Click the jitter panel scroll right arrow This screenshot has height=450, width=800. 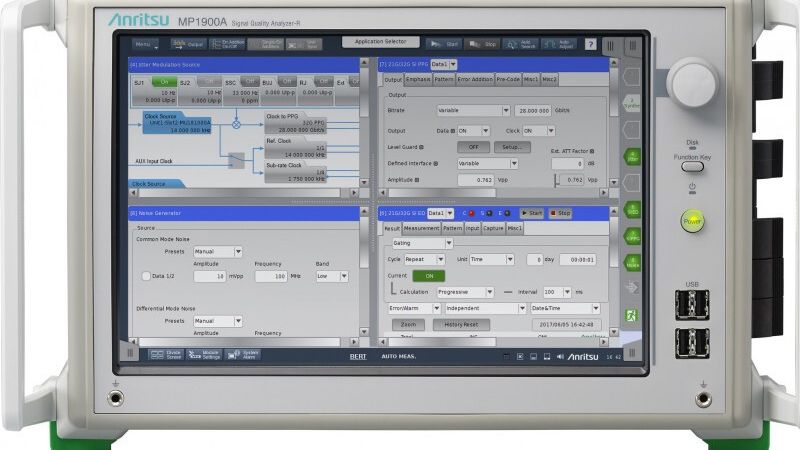pos(354,193)
